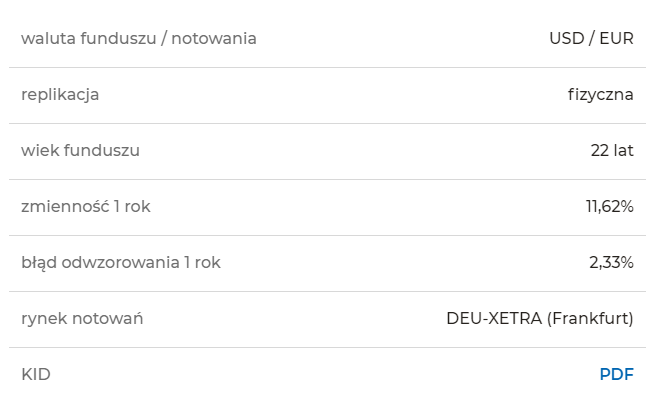This screenshot has width=651, height=414.
Task: Click the 'EUR' currency text
Action: point(617,38)
